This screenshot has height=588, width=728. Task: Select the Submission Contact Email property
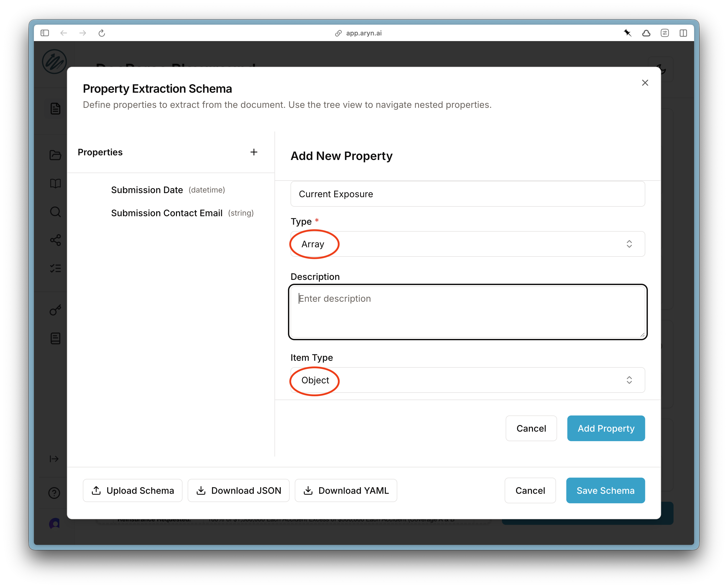(167, 213)
